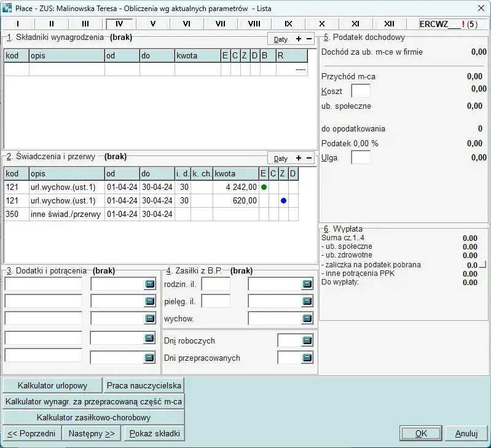Open the Dni roboczych calculator icon
The width and height of the screenshot is (491, 448).
[x=307, y=340]
